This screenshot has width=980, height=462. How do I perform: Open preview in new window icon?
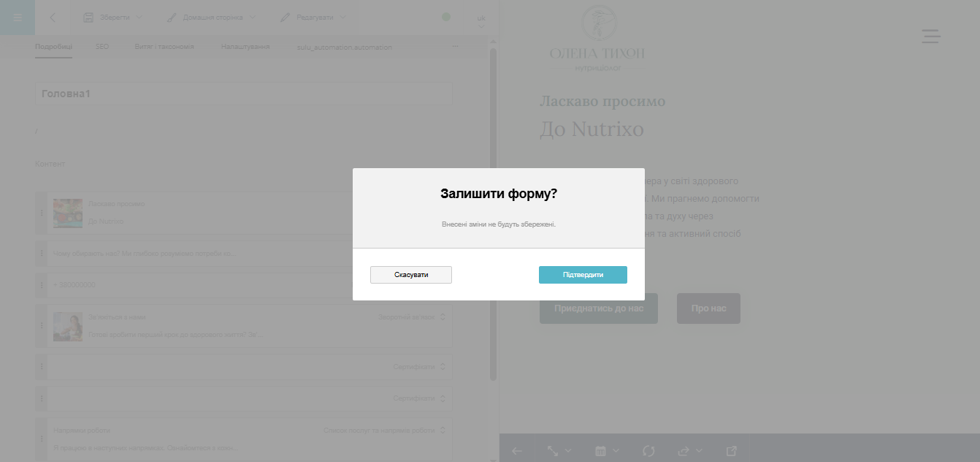[x=732, y=451]
